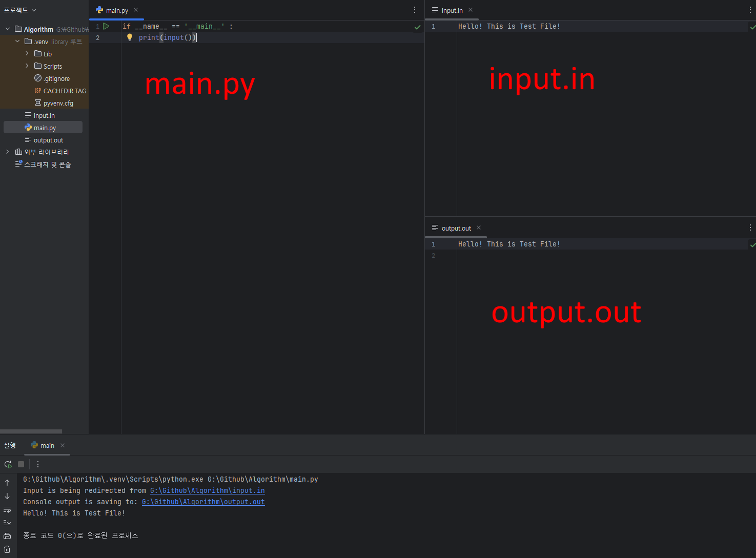Click the green run gutter arrow on line 1
756x558 pixels.
coord(106,26)
